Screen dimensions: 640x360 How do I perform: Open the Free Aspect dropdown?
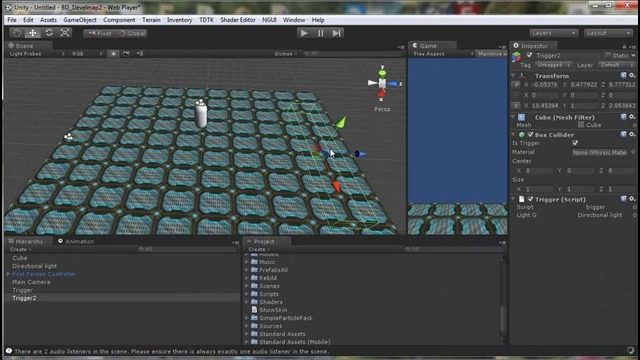click(443, 54)
